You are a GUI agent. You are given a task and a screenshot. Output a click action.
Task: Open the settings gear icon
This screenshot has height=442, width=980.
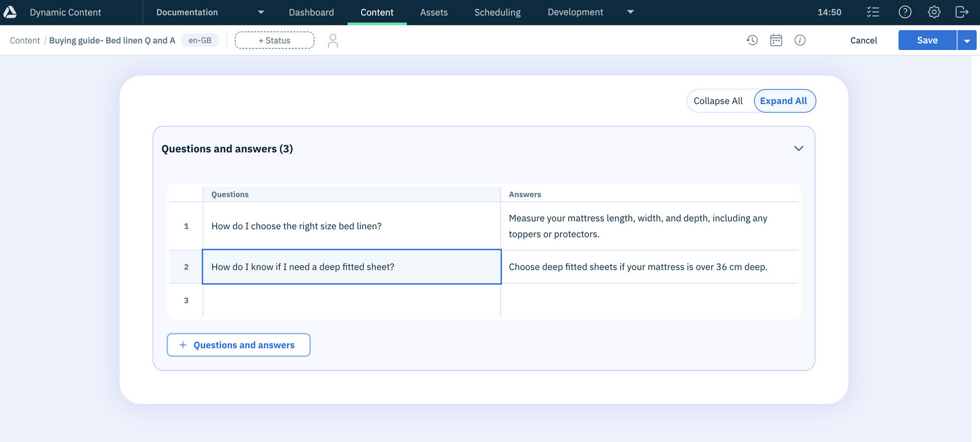934,12
